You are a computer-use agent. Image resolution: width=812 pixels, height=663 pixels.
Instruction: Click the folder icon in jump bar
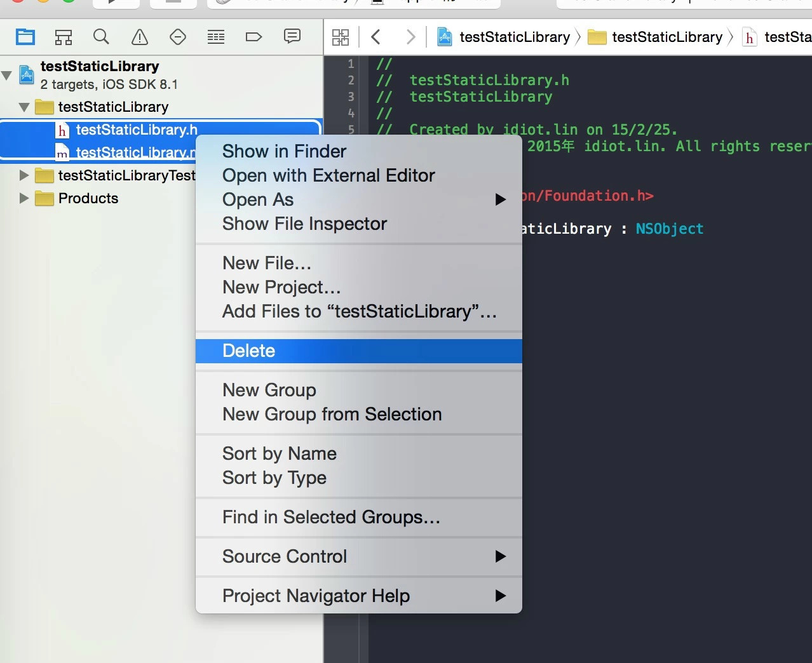[x=597, y=37]
